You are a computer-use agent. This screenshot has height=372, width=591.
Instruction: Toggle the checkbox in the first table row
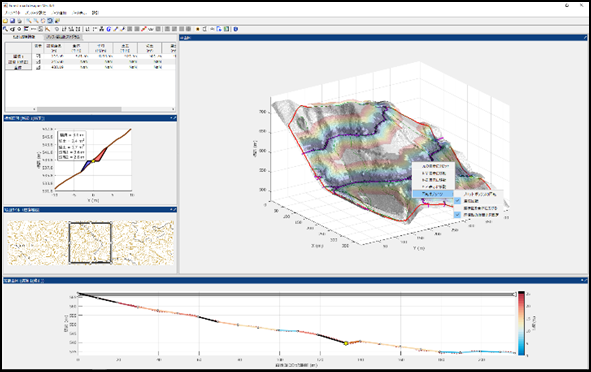(38, 56)
